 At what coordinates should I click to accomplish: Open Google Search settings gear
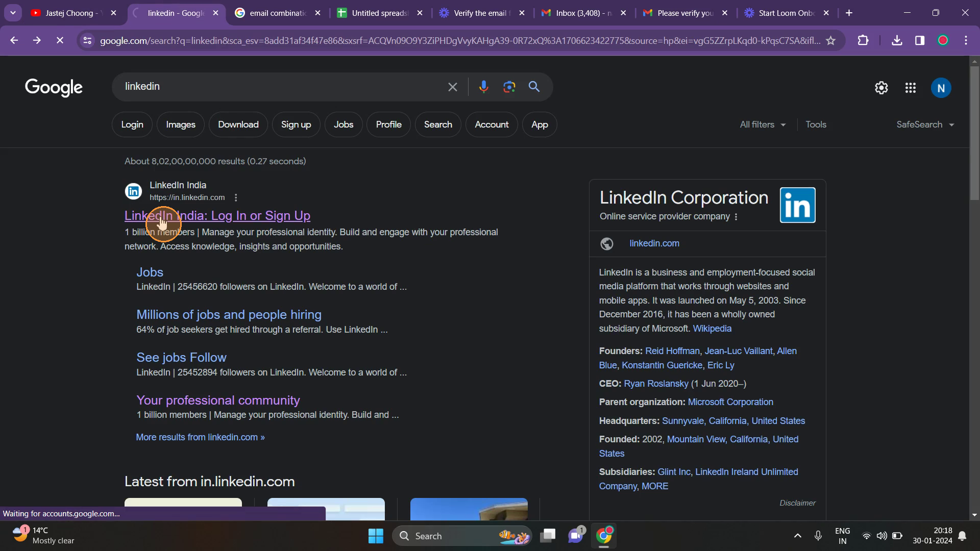pyautogui.click(x=881, y=88)
